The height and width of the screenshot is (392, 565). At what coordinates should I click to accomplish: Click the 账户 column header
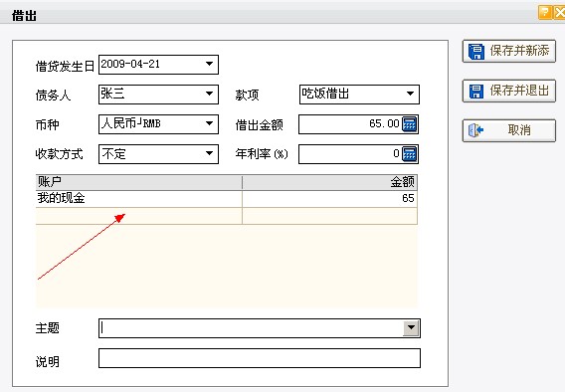pyautogui.click(x=138, y=182)
